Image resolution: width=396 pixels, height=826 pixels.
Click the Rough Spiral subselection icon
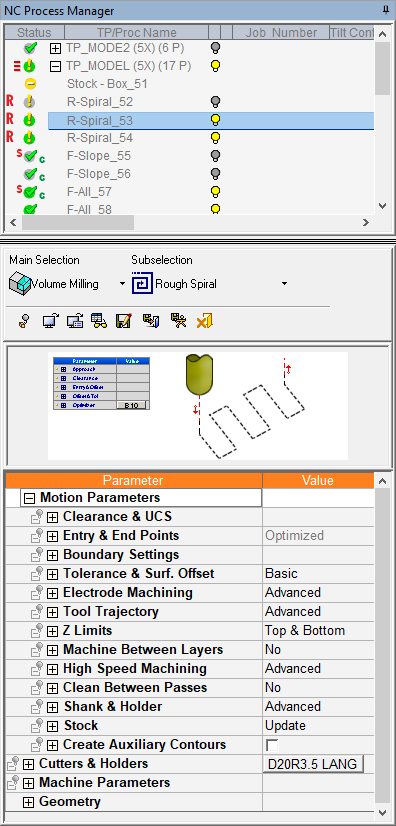(142, 283)
